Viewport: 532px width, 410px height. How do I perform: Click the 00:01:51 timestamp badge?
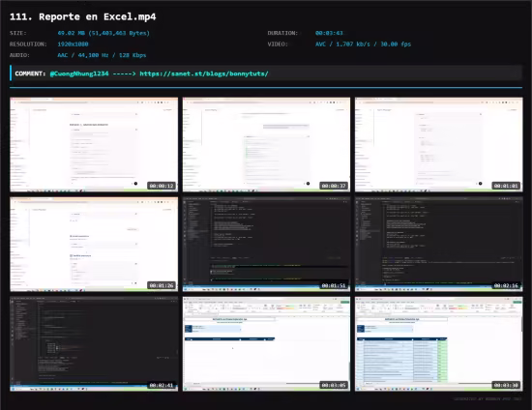click(334, 285)
